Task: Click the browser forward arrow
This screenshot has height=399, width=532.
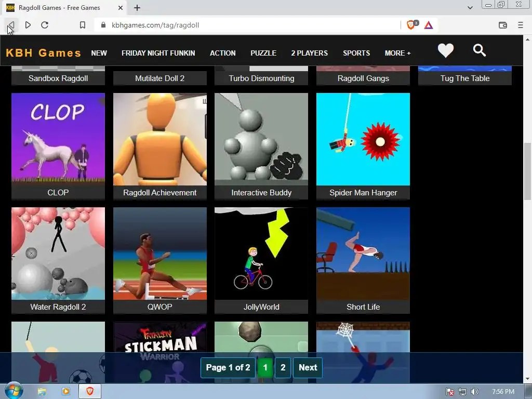Action: 28,25
